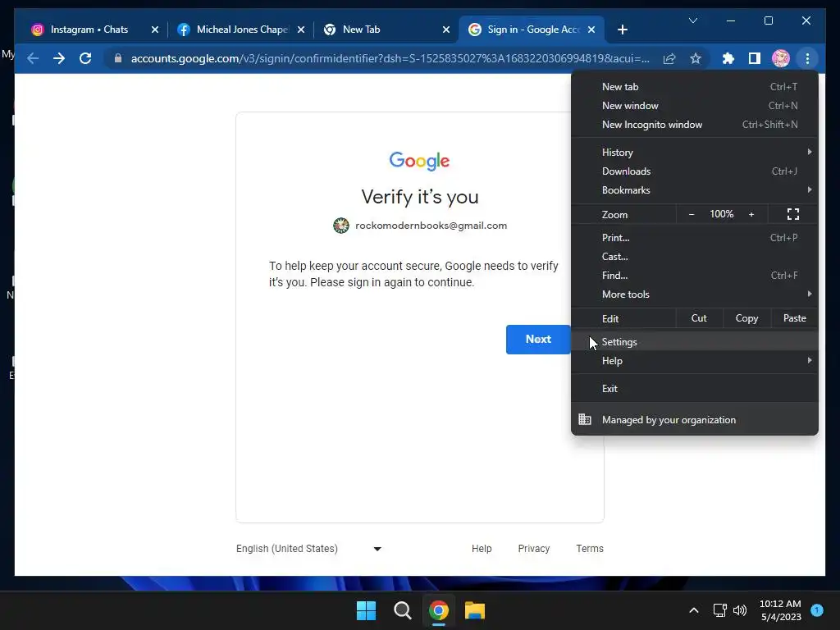Open Downloads from the menu
This screenshot has width=840, height=630.
(x=694, y=171)
